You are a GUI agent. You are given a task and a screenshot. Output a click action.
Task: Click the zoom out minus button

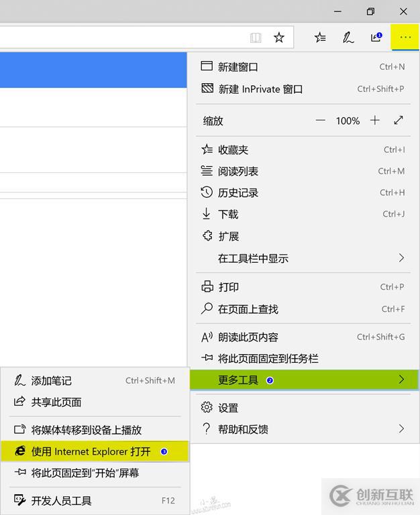point(320,121)
